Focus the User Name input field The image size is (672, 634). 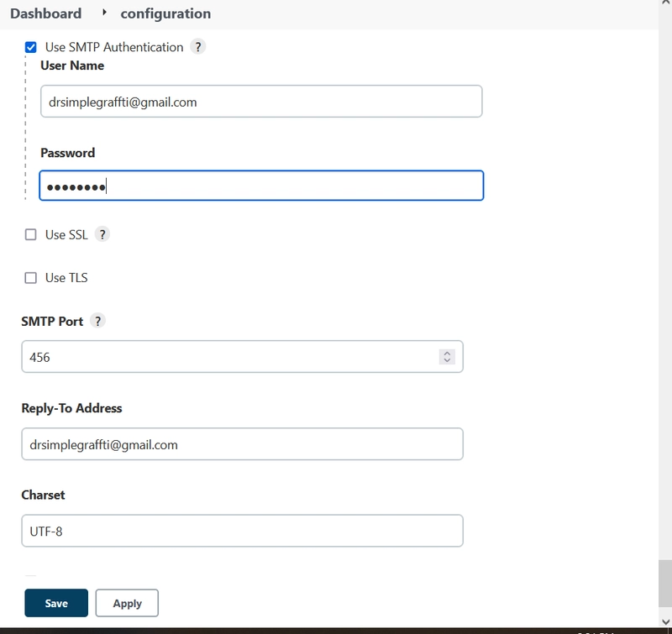(261, 102)
